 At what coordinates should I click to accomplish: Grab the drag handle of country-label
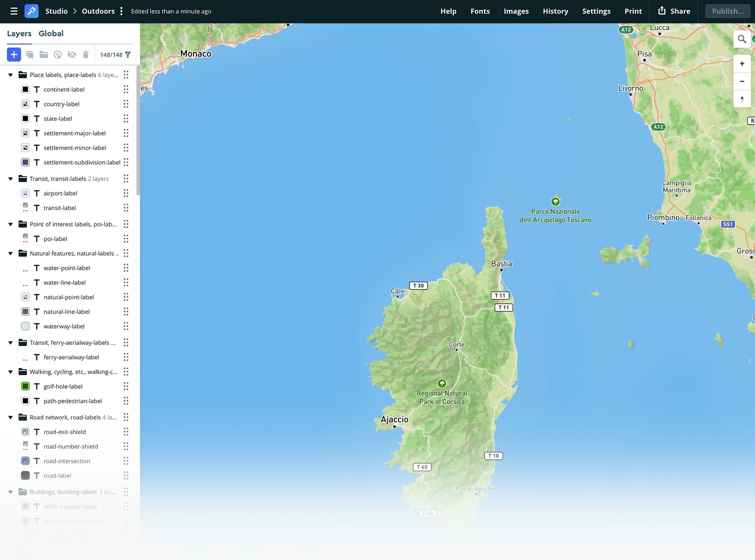coord(126,104)
